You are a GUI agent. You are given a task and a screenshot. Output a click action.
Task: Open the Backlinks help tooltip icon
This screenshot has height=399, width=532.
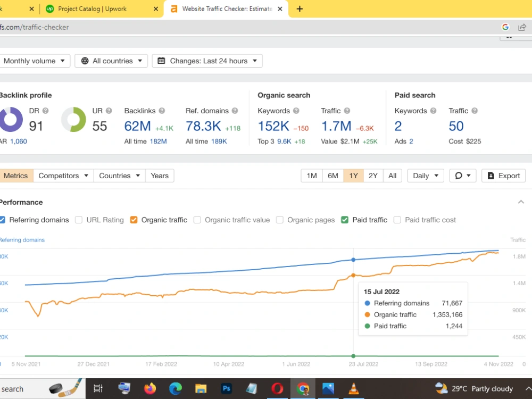click(x=162, y=111)
